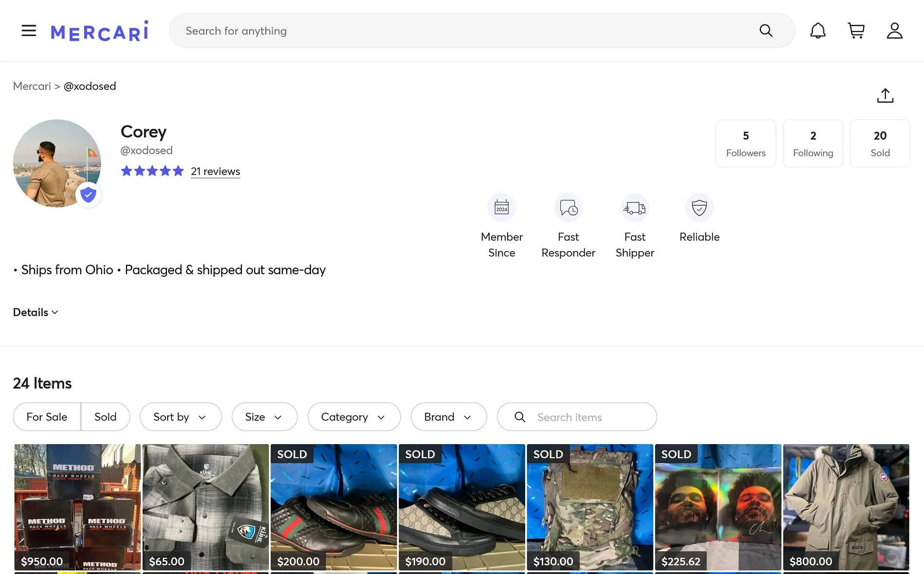The height and width of the screenshot is (574, 924).
Task: Click the Reliable shield icon
Action: [x=699, y=208]
